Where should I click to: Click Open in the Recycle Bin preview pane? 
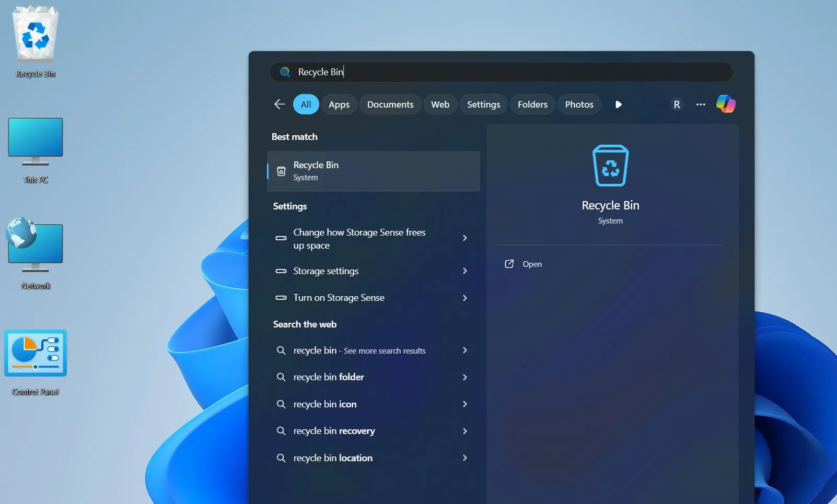click(531, 264)
